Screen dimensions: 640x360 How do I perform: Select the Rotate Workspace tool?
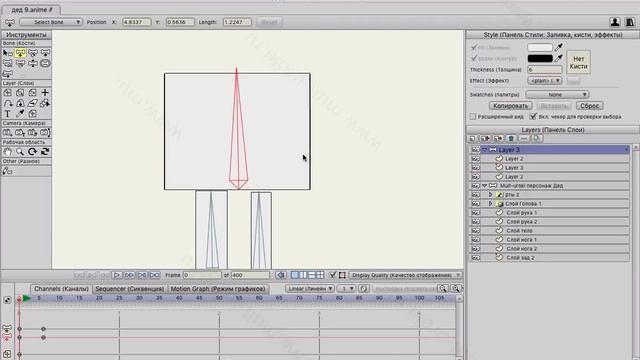pyautogui.click(x=33, y=152)
